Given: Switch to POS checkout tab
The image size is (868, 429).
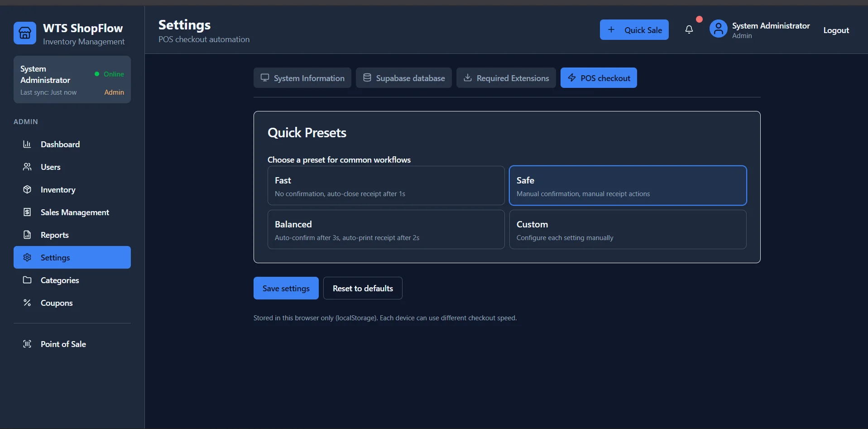Looking at the screenshot, I should coord(599,78).
